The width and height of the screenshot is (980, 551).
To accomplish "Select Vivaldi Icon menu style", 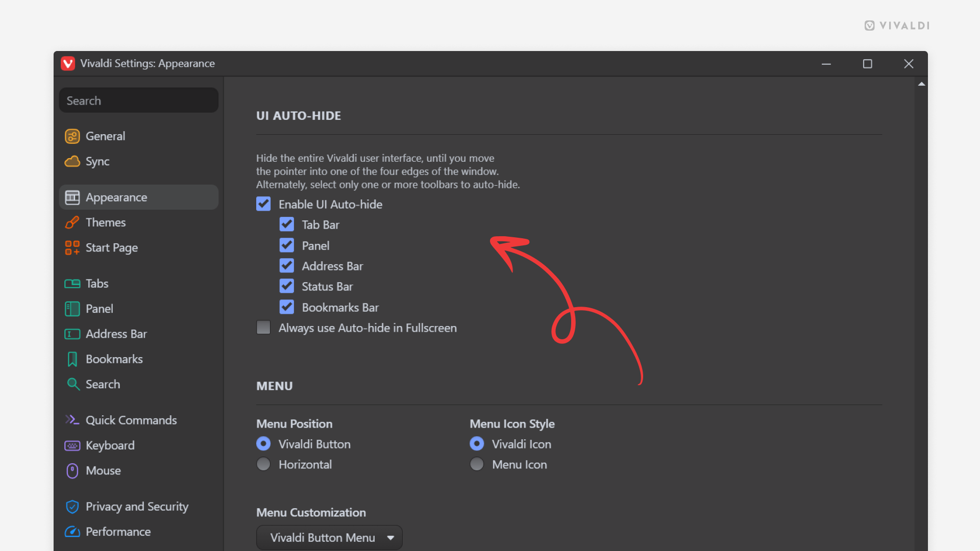I will point(477,444).
